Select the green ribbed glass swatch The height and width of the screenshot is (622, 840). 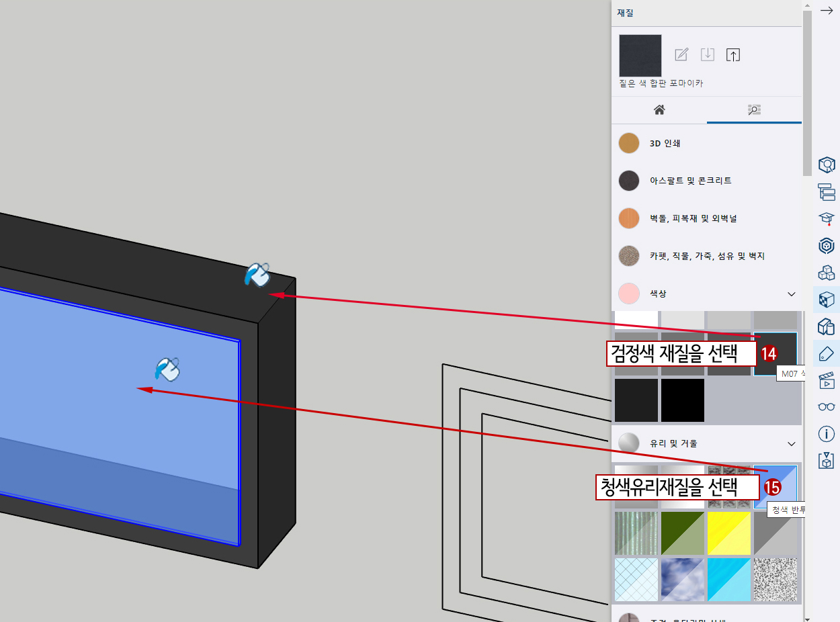point(636,533)
